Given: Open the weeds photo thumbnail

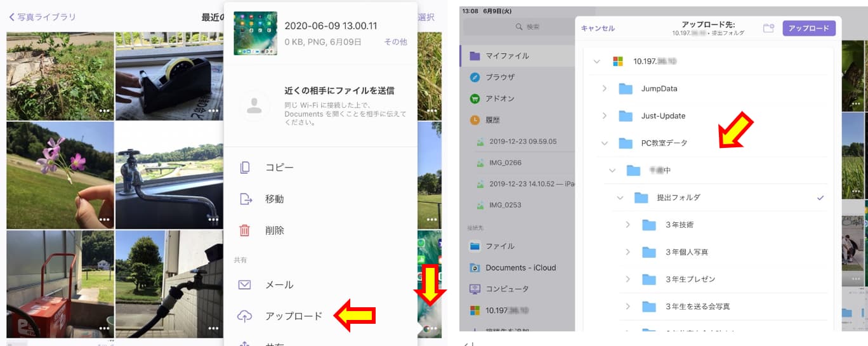Looking at the screenshot, I should click(x=60, y=76).
